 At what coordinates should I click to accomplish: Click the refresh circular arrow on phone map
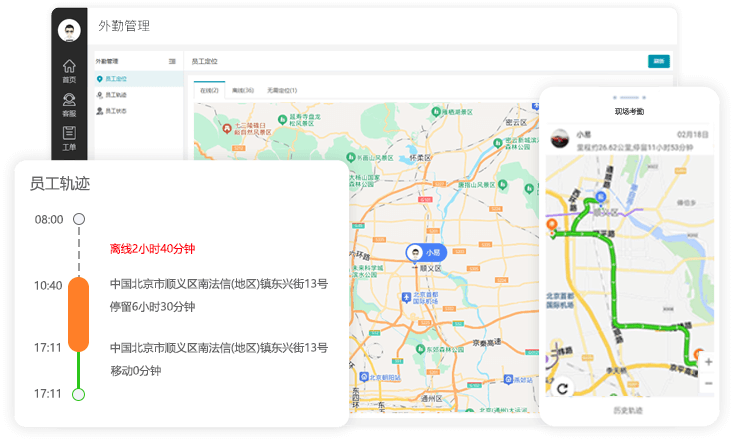click(x=562, y=388)
